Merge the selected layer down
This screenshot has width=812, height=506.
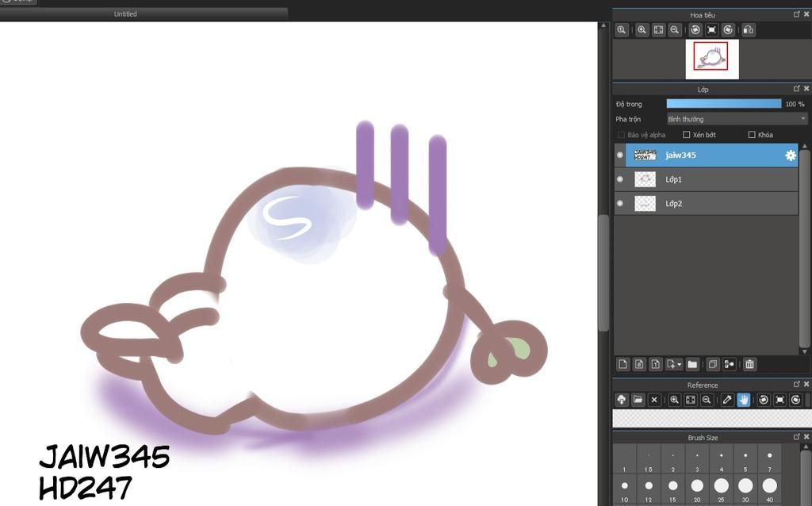[730, 364]
